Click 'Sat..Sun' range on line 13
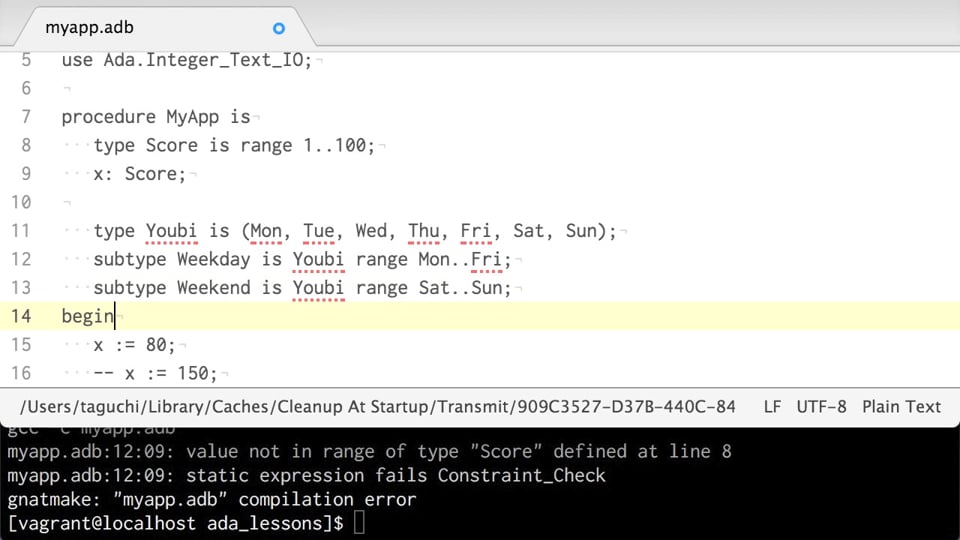 [x=460, y=288]
